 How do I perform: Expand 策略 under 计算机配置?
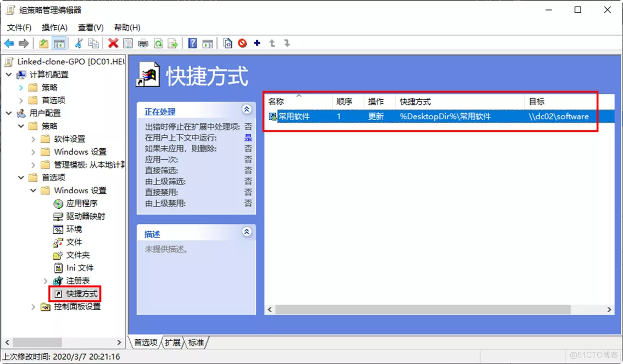tap(21, 87)
